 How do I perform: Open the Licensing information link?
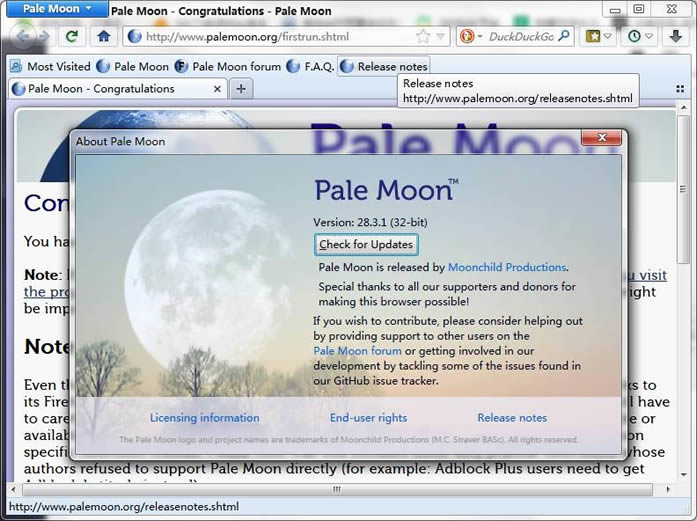click(204, 418)
